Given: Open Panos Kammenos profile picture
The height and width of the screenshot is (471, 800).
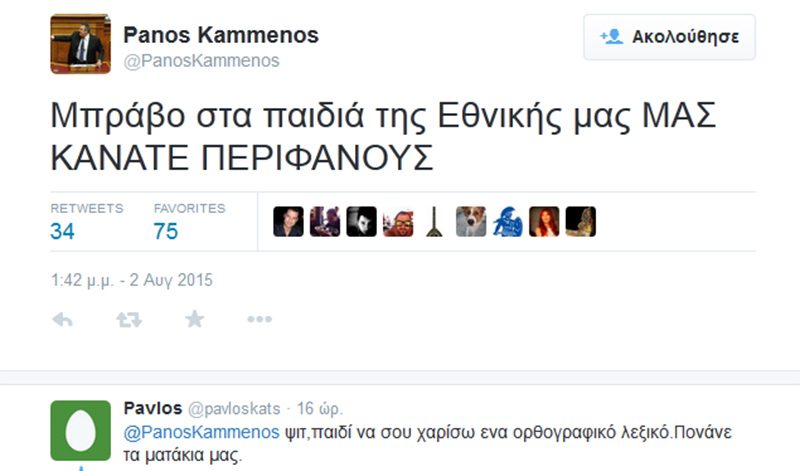Looking at the screenshot, I should click(80, 45).
